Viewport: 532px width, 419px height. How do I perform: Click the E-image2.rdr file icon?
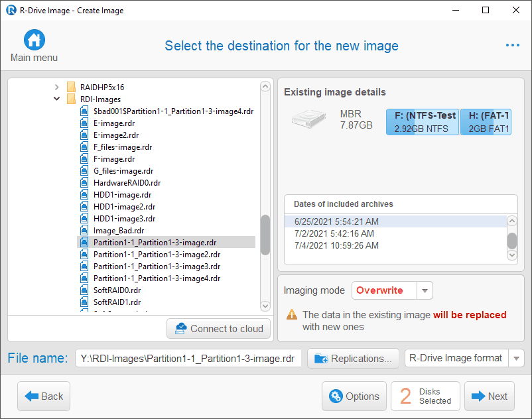tap(84, 135)
